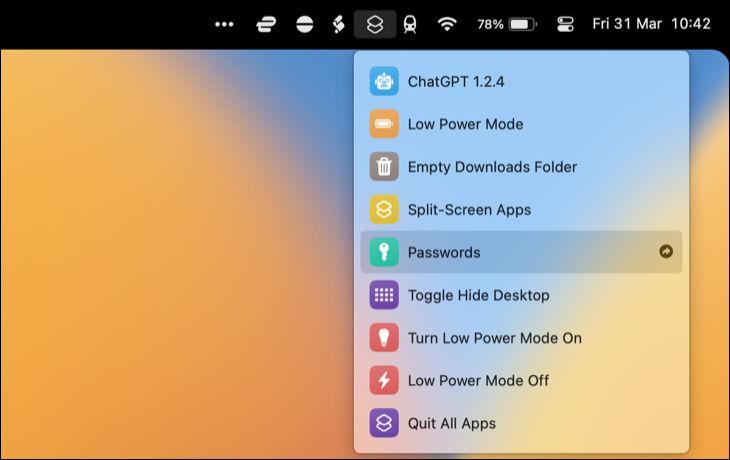730x460 pixels.
Task: Click the red lightbulb shortcut icon
Action: pos(384,338)
